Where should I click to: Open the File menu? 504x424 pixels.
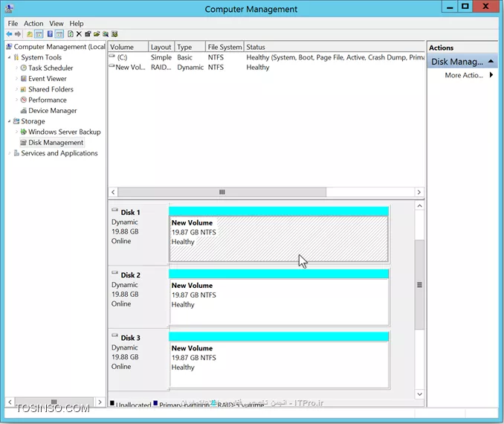(13, 24)
